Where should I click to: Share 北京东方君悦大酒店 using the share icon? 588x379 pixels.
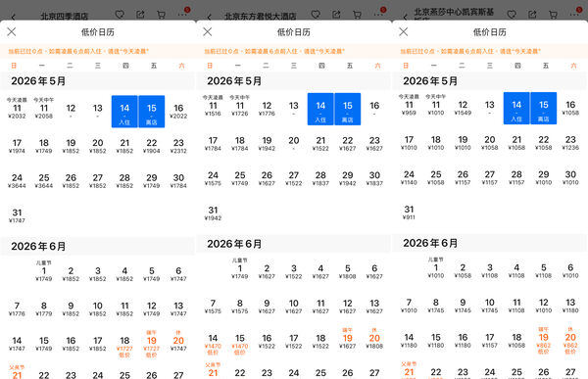(336, 15)
